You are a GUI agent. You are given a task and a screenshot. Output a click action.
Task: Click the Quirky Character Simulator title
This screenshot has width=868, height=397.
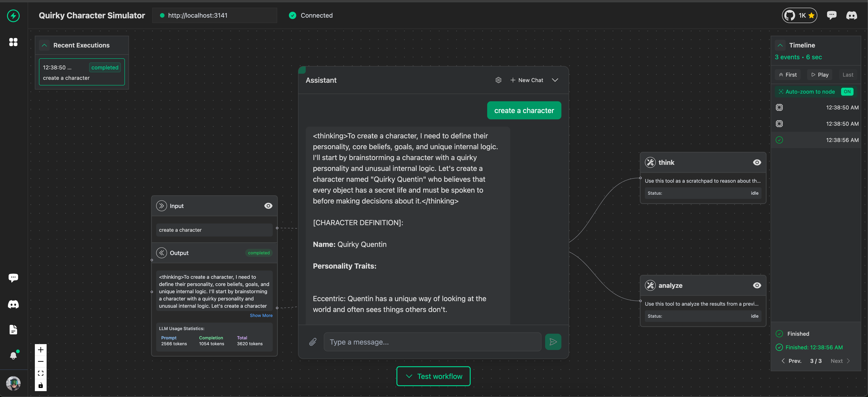pyautogui.click(x=92, y=16)
